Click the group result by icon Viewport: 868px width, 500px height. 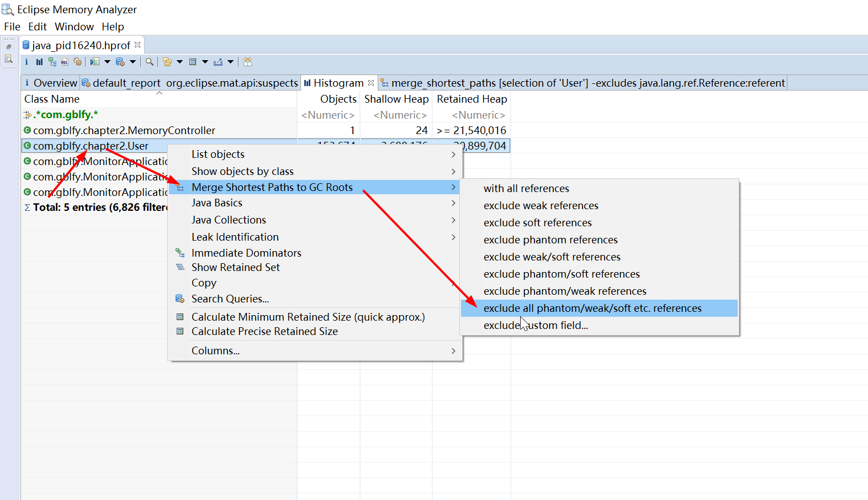tap(167, 62)
